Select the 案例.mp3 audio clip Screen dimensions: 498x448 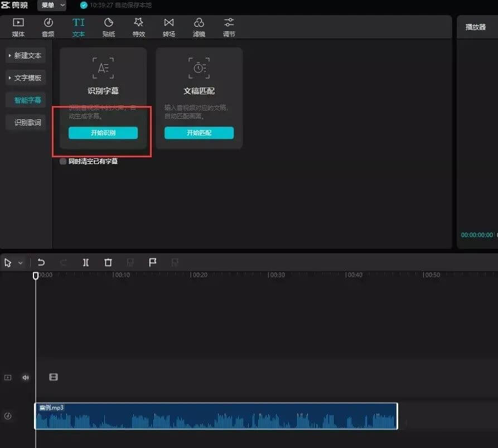click(x=216, y=416)
